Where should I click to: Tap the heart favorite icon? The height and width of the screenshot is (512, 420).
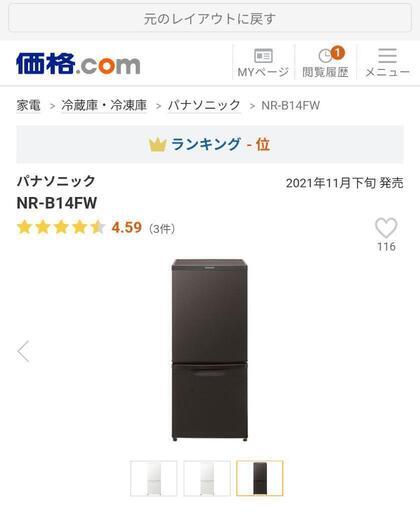tap(386, 228)
